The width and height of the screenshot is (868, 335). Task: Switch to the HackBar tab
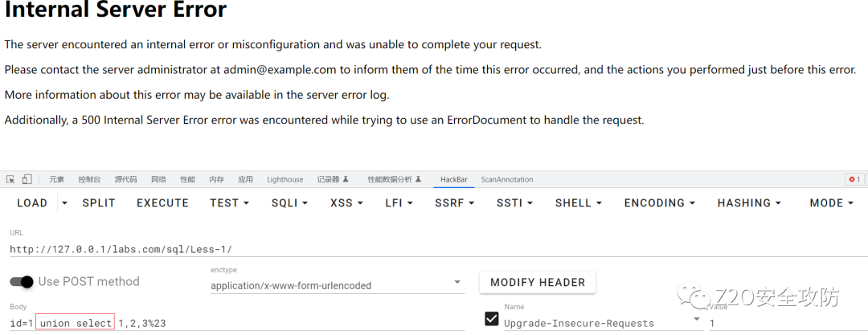(453, 179)
